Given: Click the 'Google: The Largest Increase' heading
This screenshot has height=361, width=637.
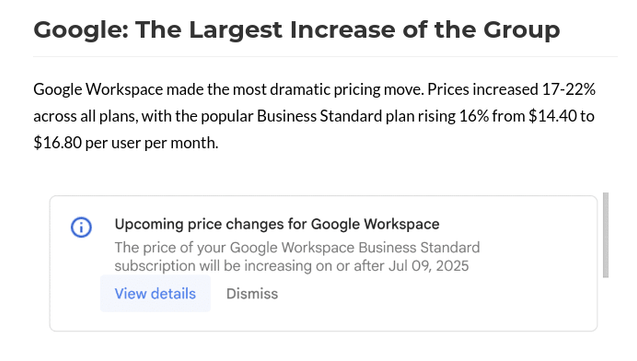Looking at the screenshot, I should tap(297, 30).
